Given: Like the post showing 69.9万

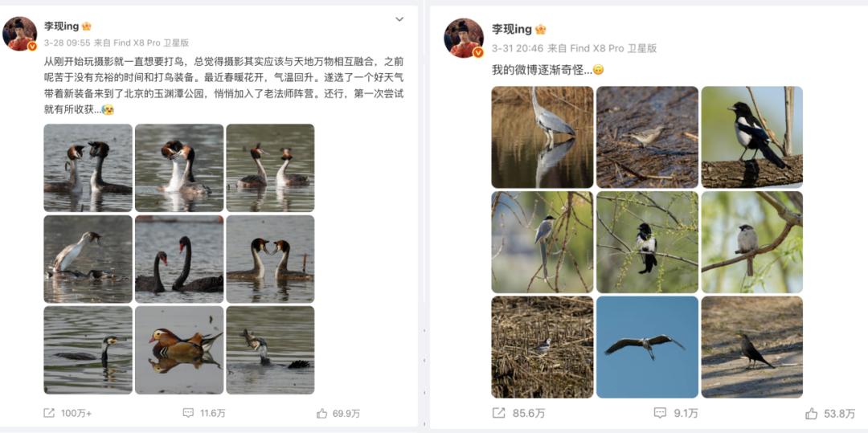Looking at the screenshot, I should [x=321, y=413].
